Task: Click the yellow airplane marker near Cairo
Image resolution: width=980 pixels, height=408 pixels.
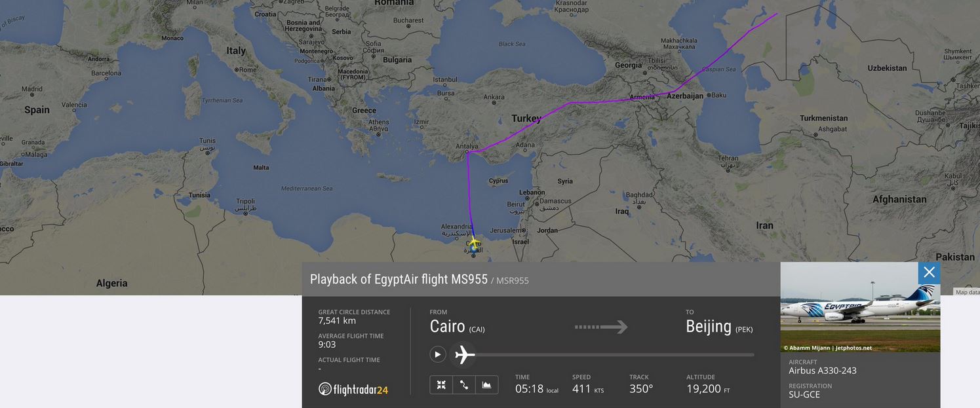Action: pos(474,243)
